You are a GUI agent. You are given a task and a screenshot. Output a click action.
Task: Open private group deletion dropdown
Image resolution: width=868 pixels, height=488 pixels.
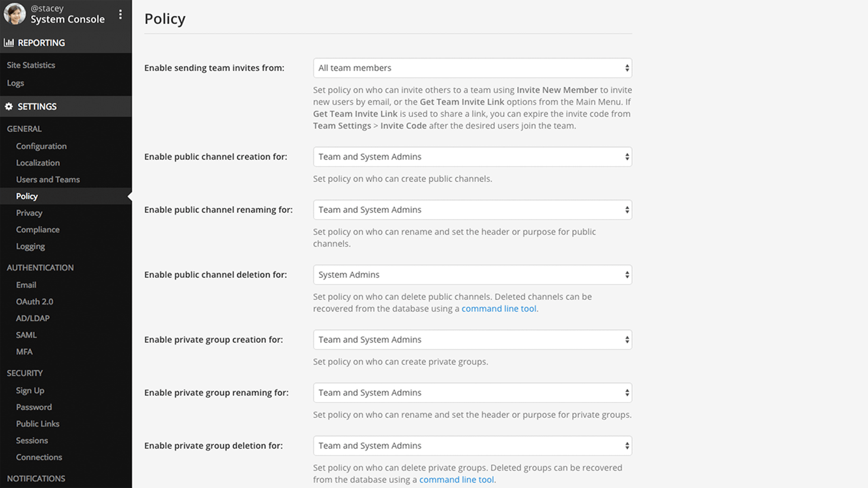(x=472, y=446)
